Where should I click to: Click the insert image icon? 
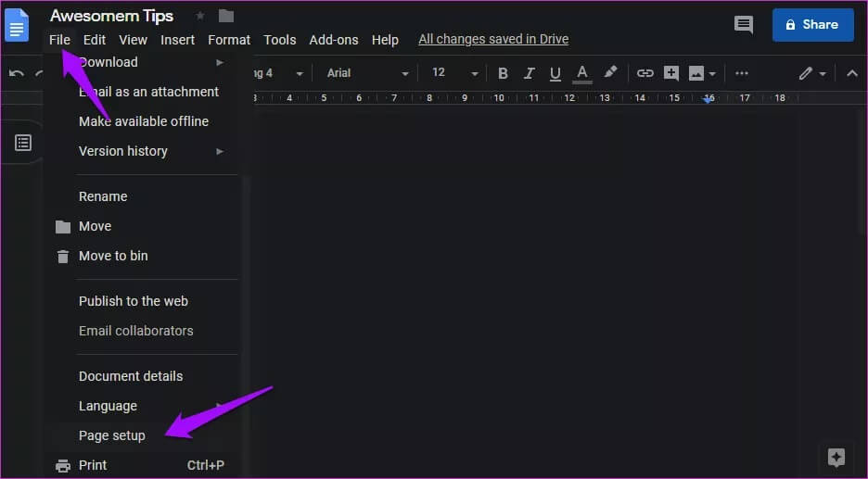pyautogui.click(x=696, y=73)
